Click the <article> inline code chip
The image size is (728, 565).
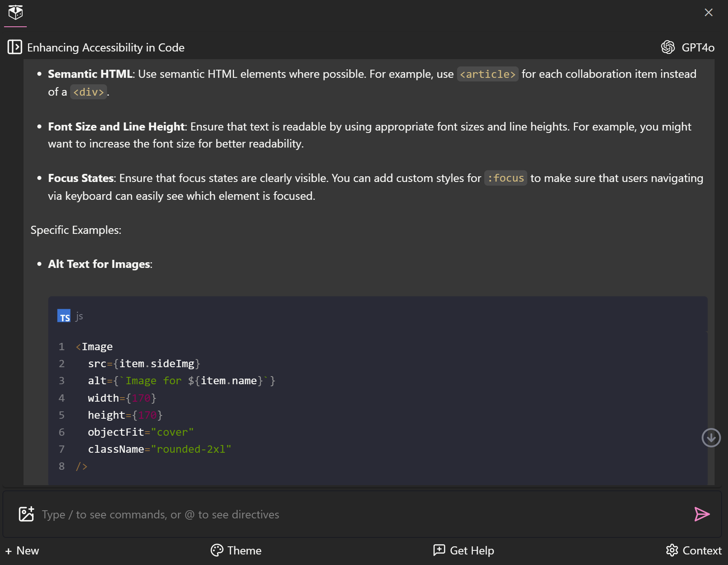[488, 74]
